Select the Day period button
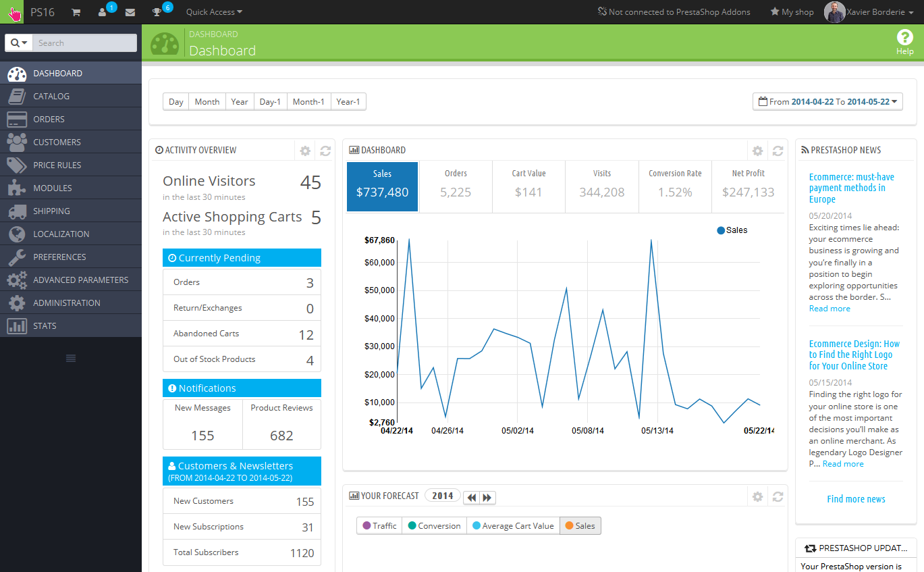Viewport: 924px width, 572px height. (176, 101)
